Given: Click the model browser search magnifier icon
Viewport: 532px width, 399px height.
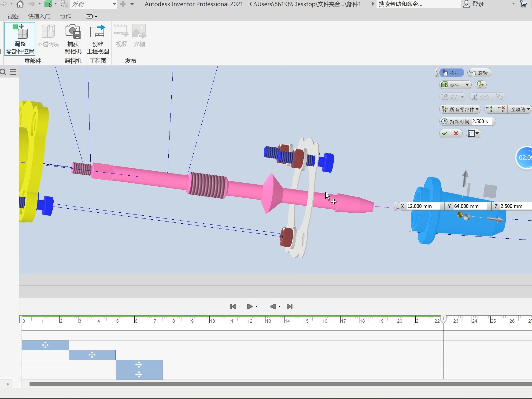Looking at the screenshot, I should click(3, 72).
